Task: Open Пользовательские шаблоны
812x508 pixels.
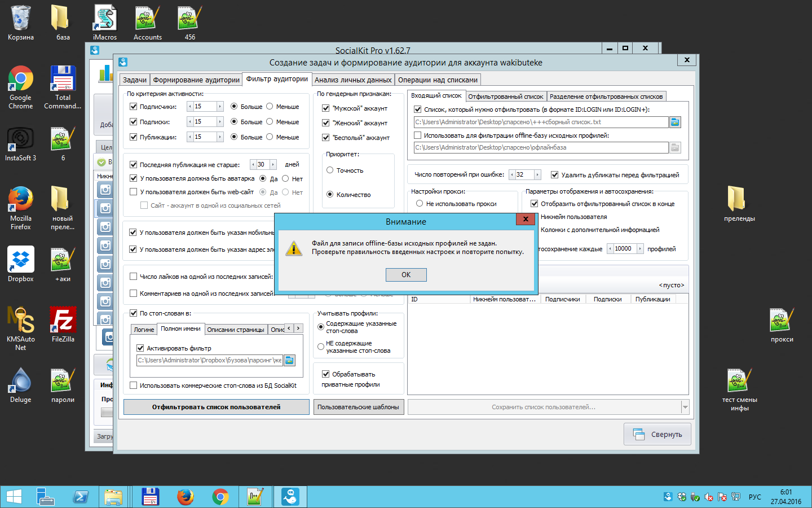Action: [x=358, y=407]
